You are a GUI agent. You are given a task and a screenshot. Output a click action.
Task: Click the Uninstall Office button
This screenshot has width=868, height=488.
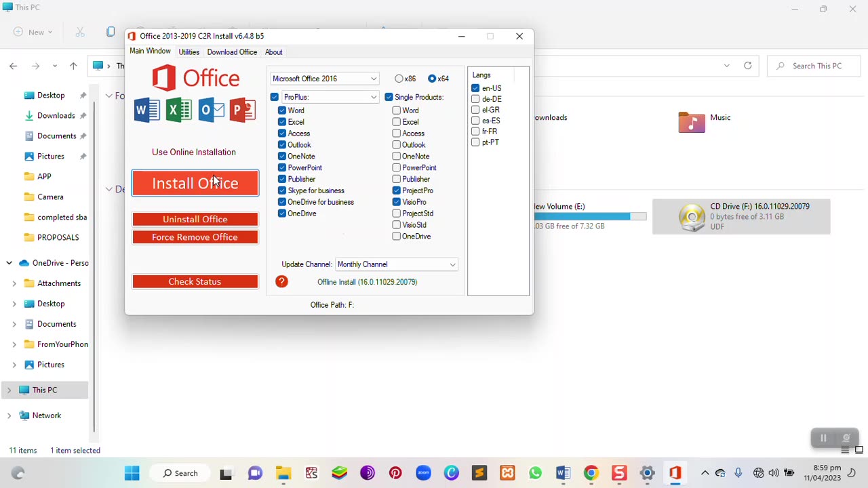pos(195,219)
